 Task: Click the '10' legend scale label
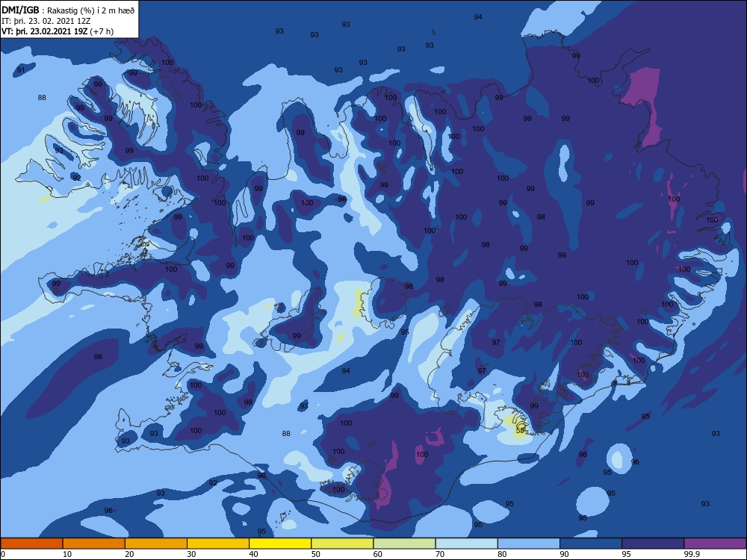click(x=67, y=554)
